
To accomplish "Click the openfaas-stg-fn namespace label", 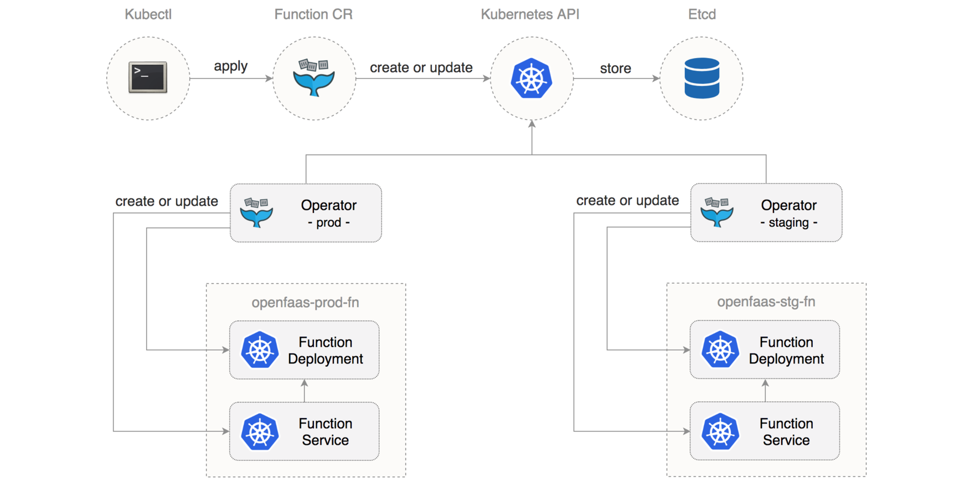I will click(x=766, y=302).
